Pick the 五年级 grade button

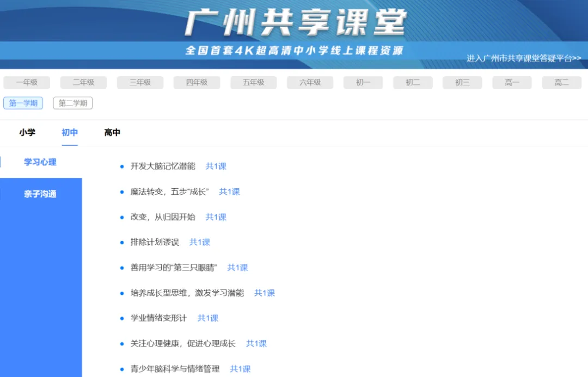pyautogui.click(x=254, y=83)
